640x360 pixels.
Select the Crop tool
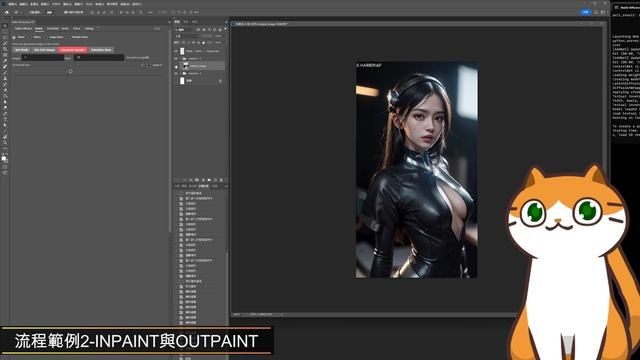point(5,49)
